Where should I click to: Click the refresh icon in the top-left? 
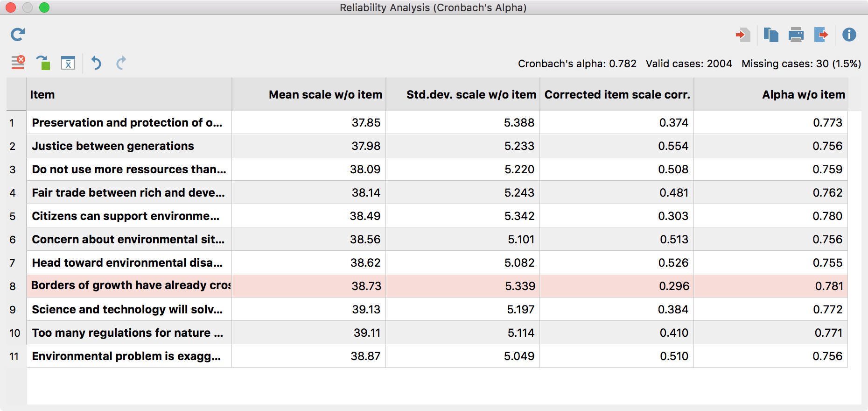click(18, 35)
